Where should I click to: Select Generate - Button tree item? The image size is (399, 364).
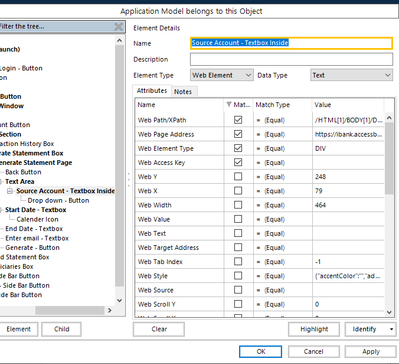click(x=32, y=248)
